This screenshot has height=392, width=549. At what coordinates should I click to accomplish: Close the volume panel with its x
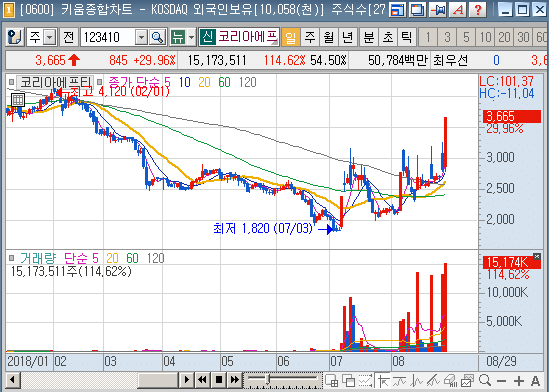537,257
